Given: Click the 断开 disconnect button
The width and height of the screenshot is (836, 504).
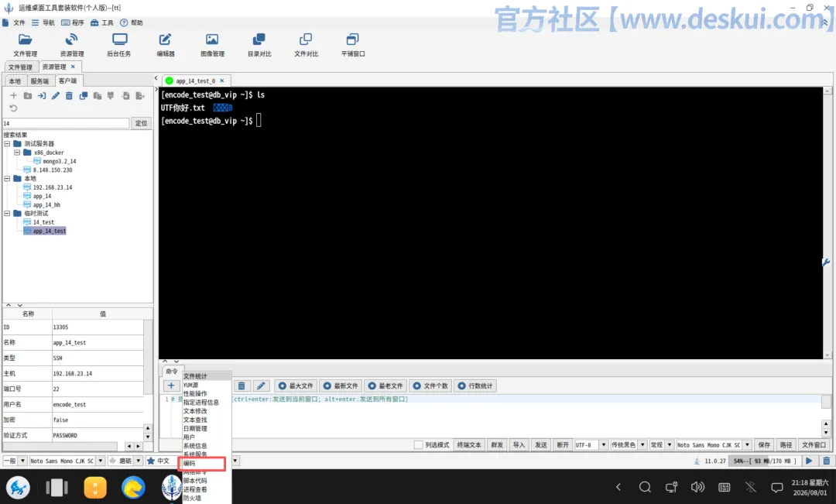Looking at the screenshot, I should pos(563,445).
